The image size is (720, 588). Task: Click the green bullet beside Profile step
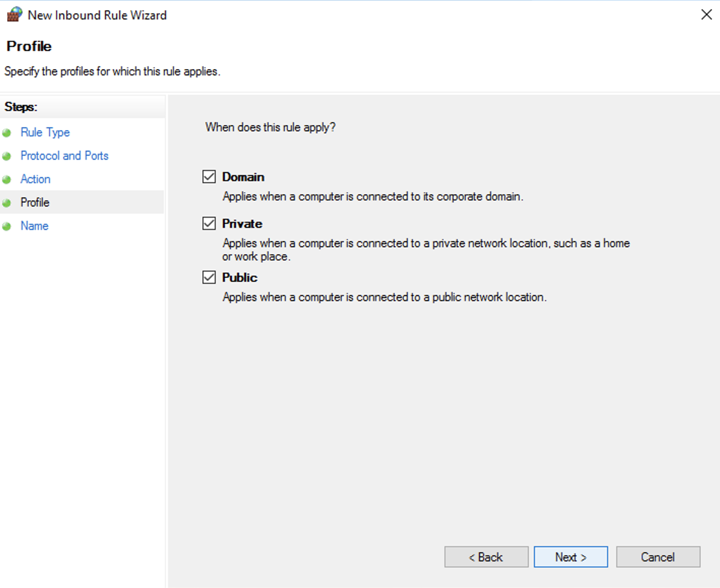pyautogui.click(x=7, y=203)
